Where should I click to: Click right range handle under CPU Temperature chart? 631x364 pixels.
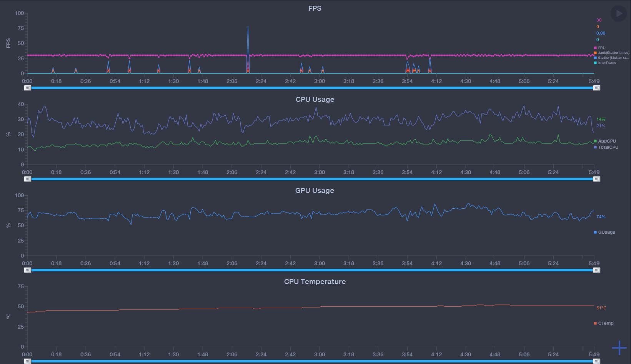(596, 361)
